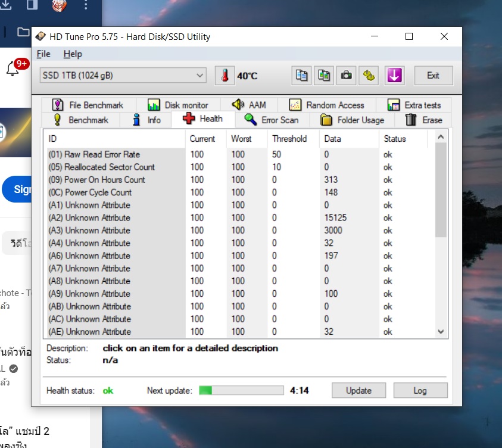Switch to the Error Scan tab
Viewport: 502px width, 448px height.
(x=272, y=120)
